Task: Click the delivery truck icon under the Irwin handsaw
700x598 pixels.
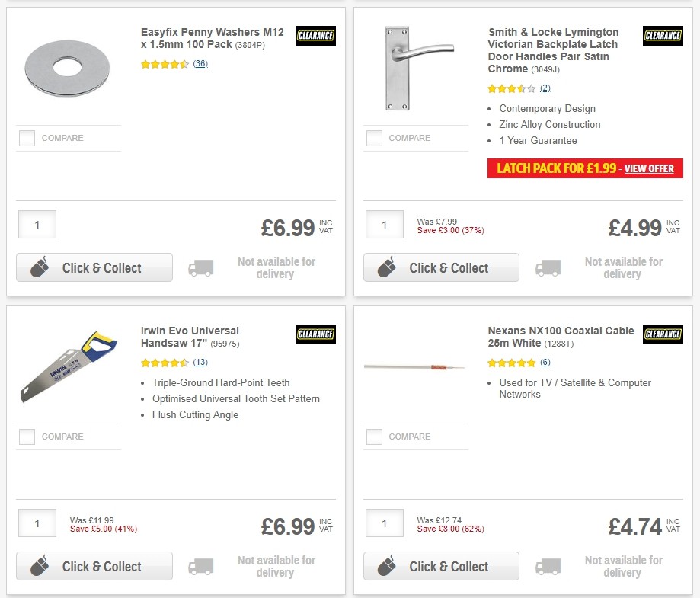Action: tap(201, 567)
